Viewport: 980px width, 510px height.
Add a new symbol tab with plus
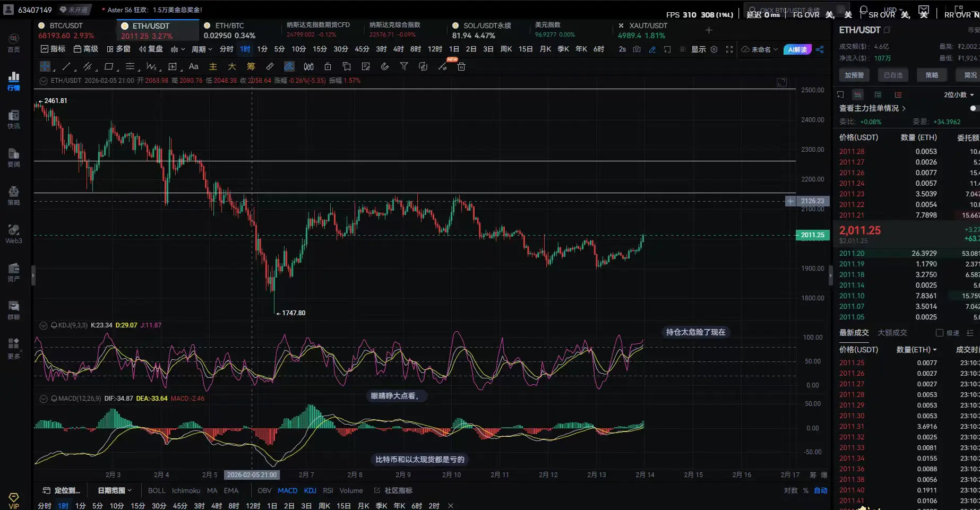point(709,30)
